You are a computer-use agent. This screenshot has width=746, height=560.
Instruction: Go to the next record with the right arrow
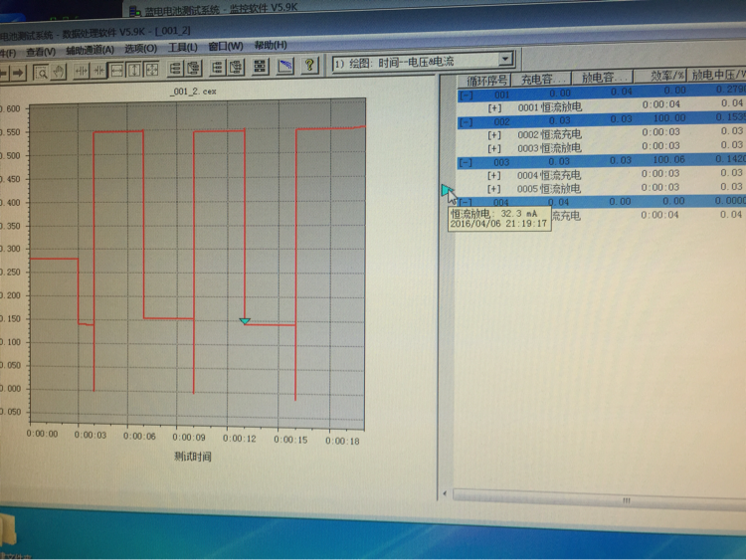18,73
